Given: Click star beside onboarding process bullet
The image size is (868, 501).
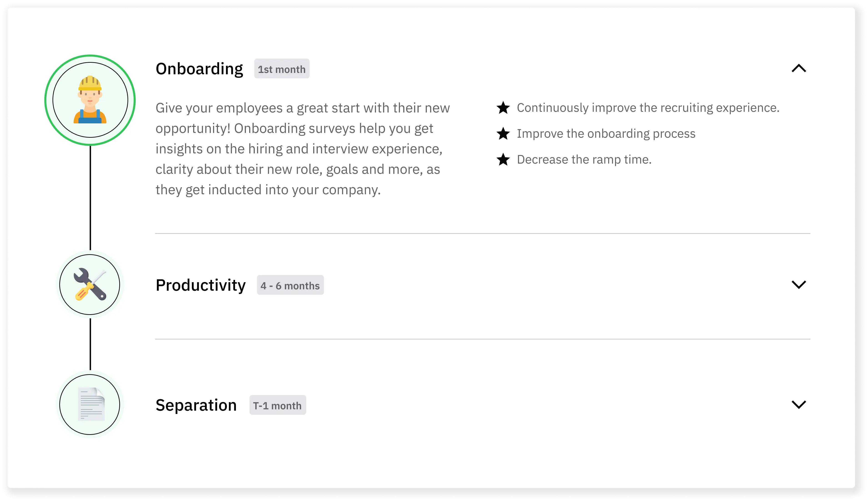Looking at the screenshot, I should [x=503, y=134].
